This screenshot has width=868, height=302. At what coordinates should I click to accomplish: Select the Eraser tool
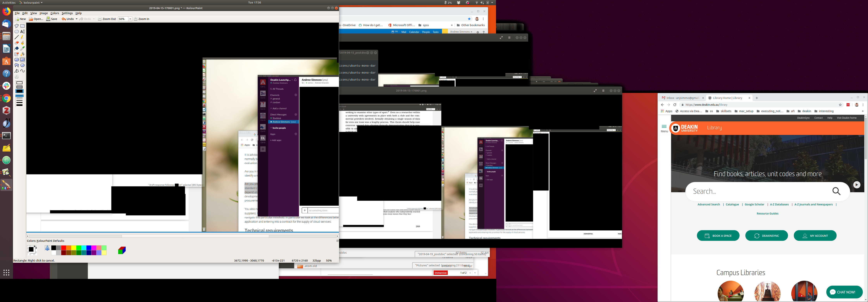pyautogui.click(x=16, y=43)
